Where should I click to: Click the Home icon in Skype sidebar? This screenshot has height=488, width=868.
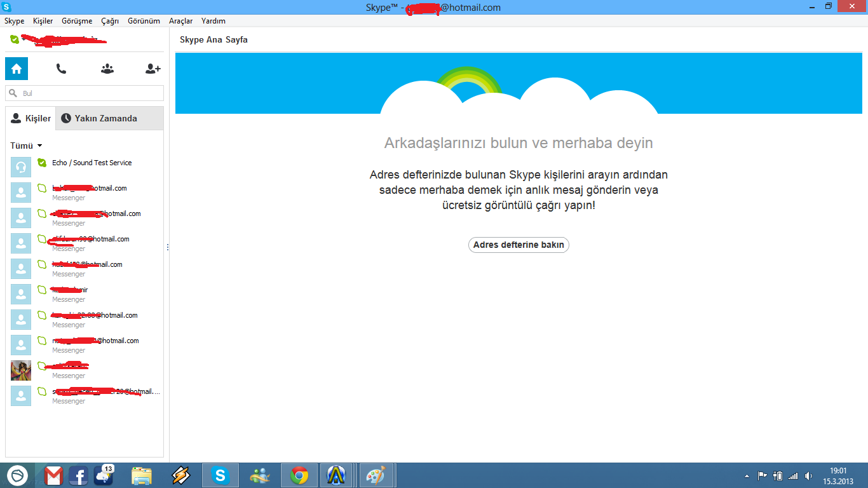click(17, 69)
